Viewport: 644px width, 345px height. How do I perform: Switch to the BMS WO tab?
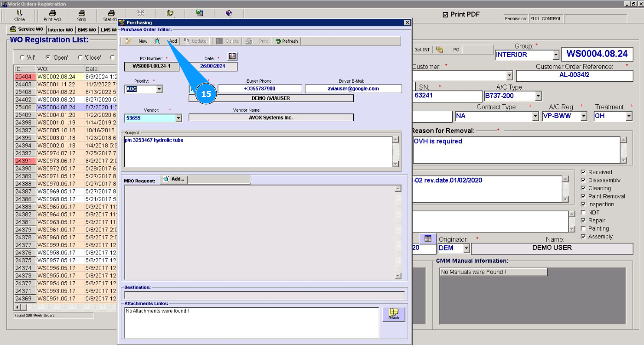pyautogui.click(x=87, y=30)
